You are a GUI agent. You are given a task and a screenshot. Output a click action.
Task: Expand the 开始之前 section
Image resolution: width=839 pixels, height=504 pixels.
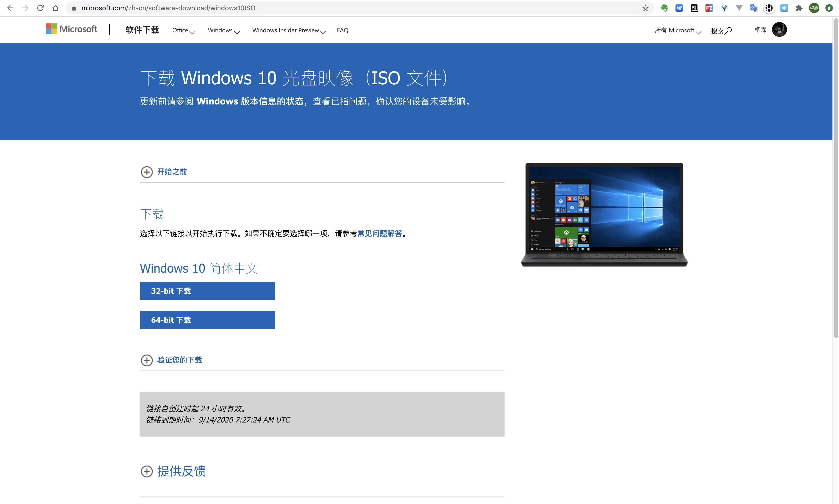point(164,172)
